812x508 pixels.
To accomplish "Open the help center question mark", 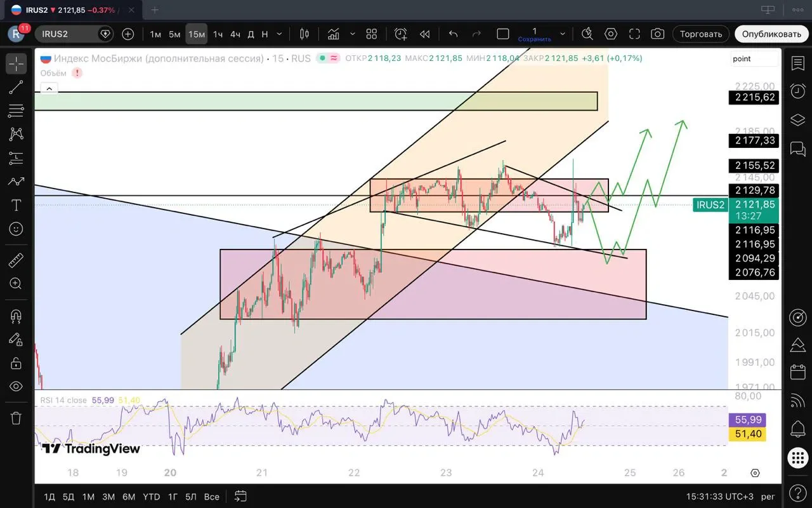I will tap(797, 492).
